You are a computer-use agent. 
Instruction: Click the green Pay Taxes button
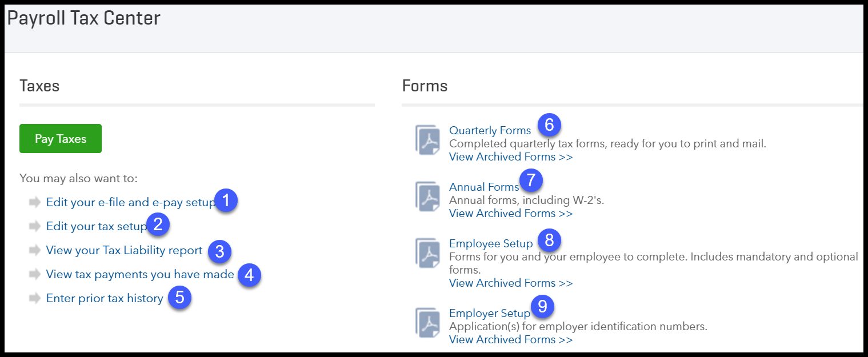[61, 139]
